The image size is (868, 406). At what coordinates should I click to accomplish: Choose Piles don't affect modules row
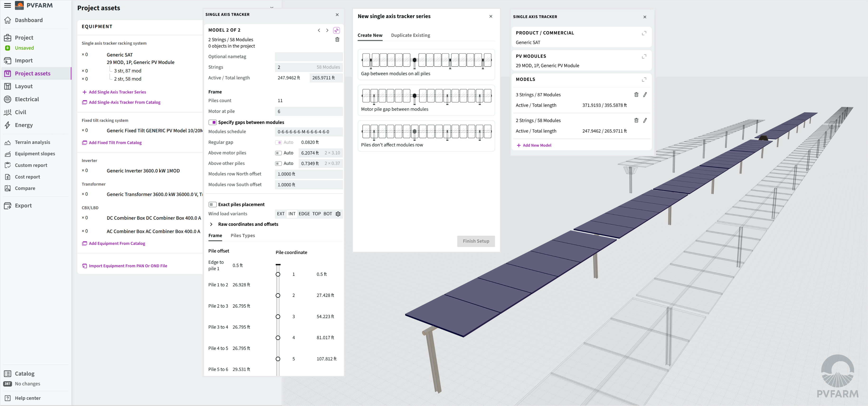(x=426, y=136)
